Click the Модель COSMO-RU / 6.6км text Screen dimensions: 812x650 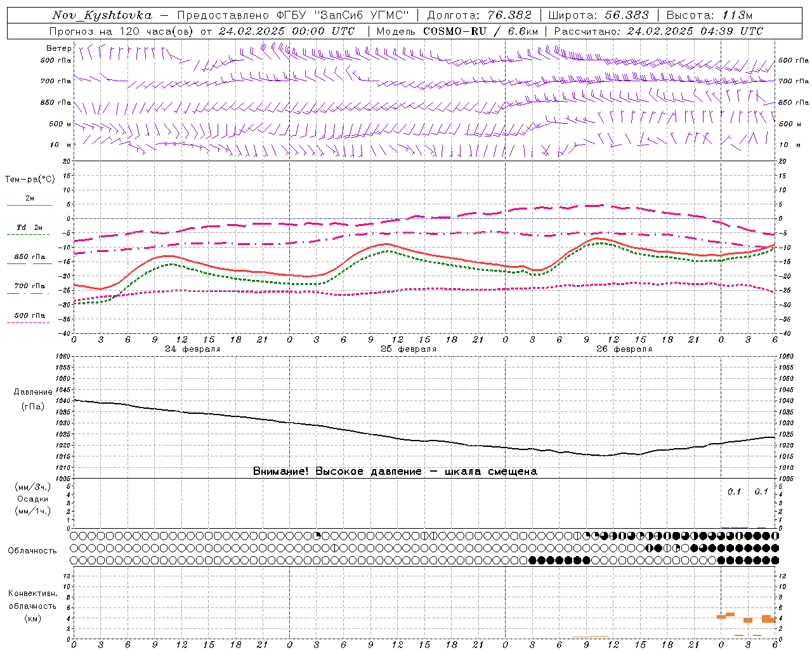[457, 31]
